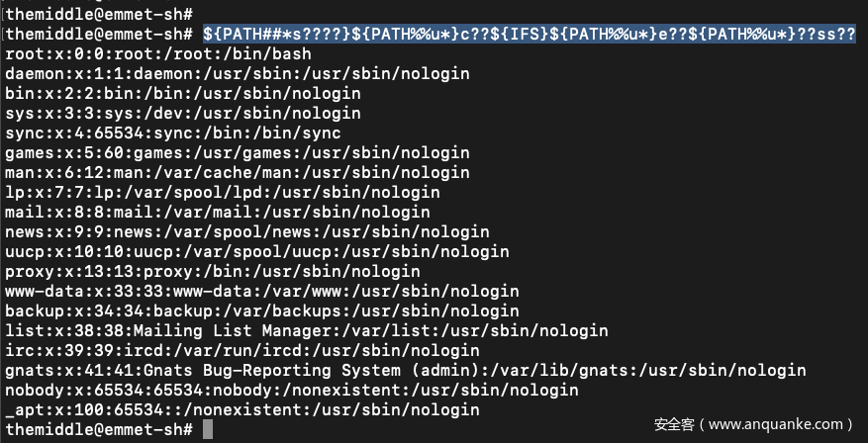Click the bin:x:2:2 entry line
This screenshot has width=868, height=443.
click(182, 93)
